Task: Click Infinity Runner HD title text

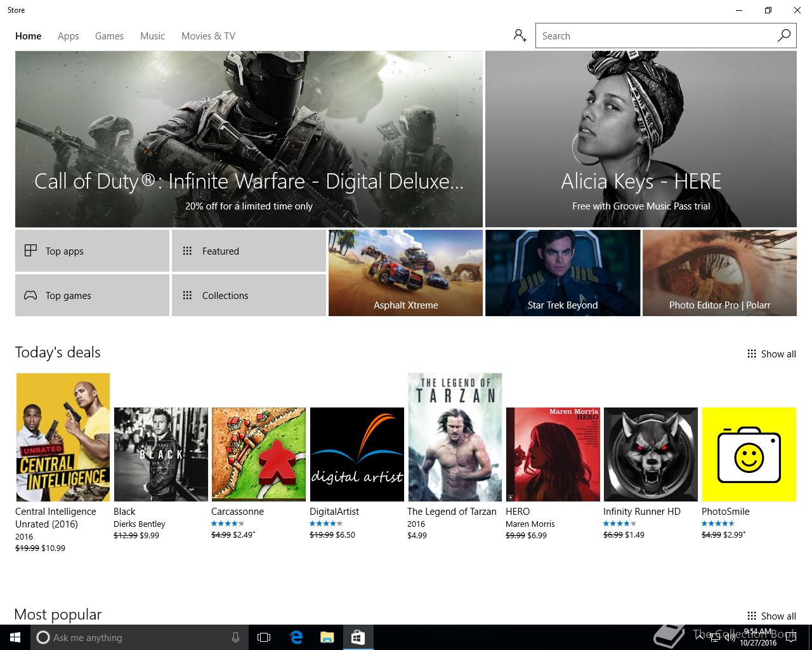Action: pos(642,511)
